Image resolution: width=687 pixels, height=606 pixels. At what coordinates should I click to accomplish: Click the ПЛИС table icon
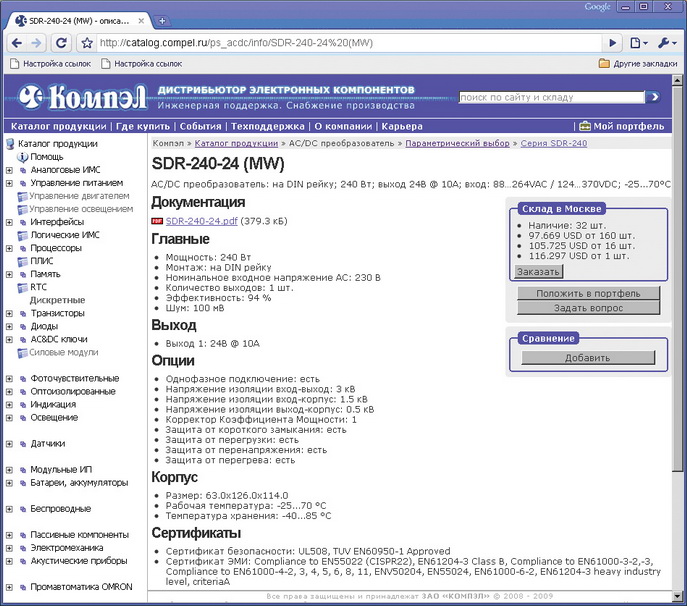click(x=22, y=262)
